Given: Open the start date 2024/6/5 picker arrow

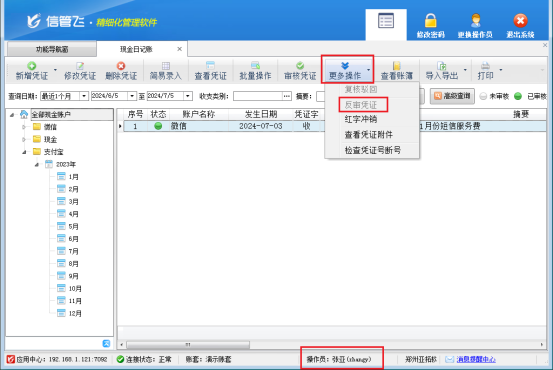Looking at the screenshot, I should pyautogui.click(x=132, y=96).
